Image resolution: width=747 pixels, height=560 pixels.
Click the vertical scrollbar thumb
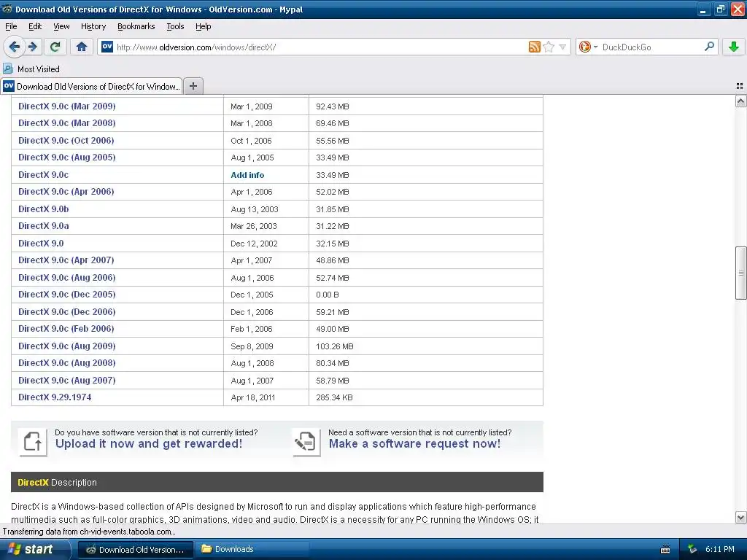point(741,273)
